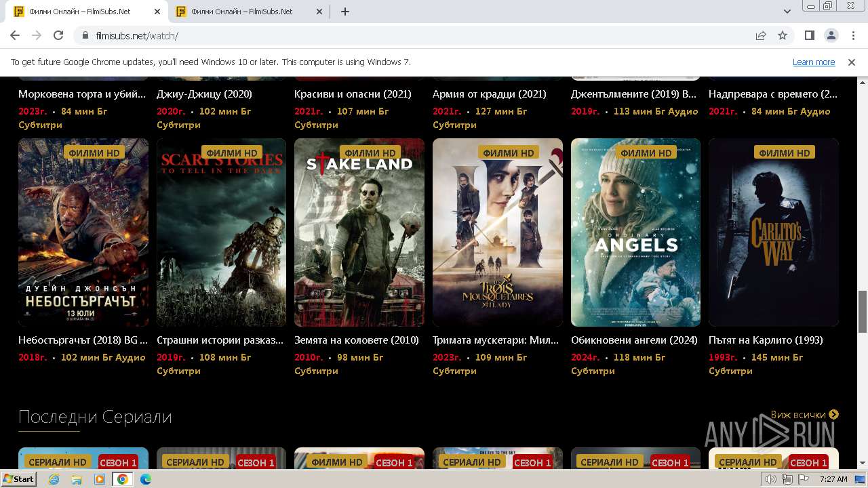Close the first FilmiSubs tab

[157, 12]
